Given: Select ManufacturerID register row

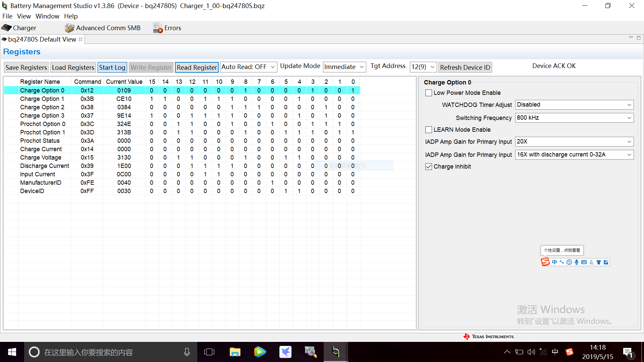Looking at the screenshot, I should (41, 183).
